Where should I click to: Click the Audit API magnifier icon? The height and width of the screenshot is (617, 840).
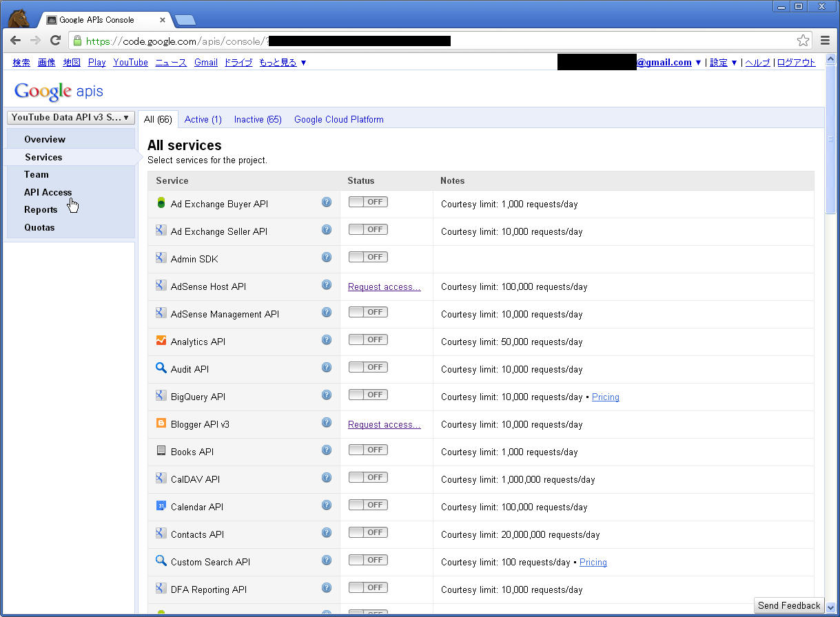pyautogui.click(x=161, y=368)
